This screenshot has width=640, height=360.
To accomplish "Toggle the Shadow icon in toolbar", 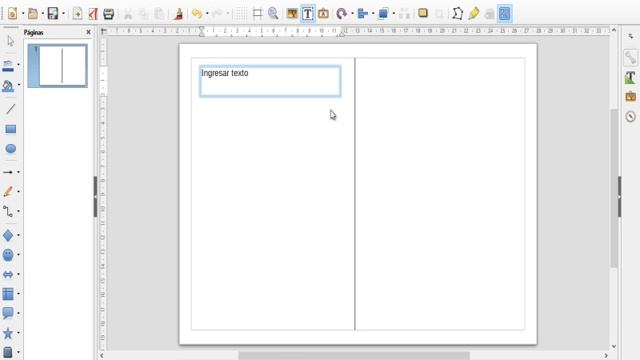I will pyautogui.click(x=423, y=13).
